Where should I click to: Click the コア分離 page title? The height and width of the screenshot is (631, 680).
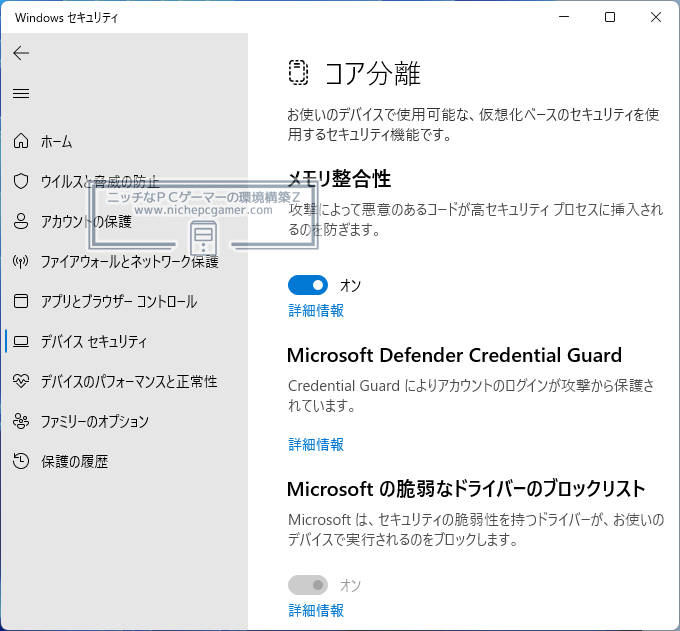coord(373,73)
